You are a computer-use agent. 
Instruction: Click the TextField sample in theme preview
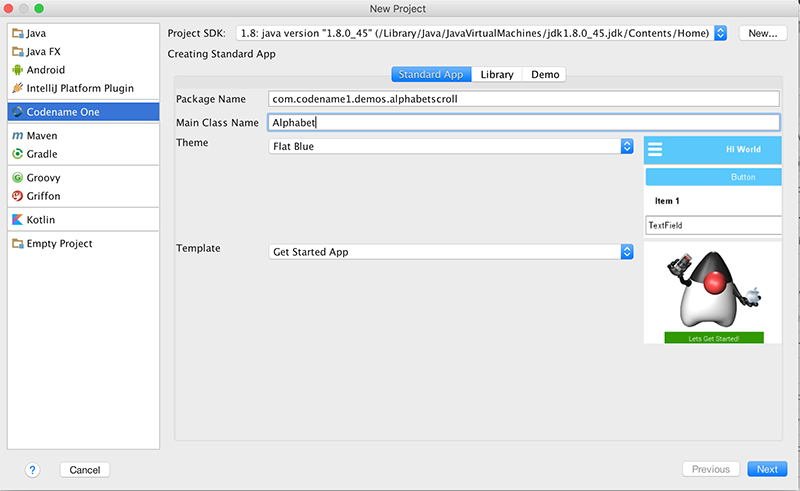(x=714, y=225)
